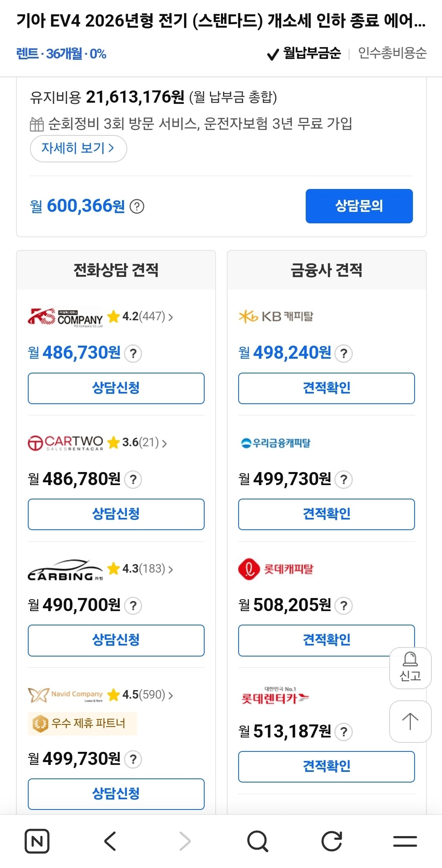
Task: Jump to top with the up-arrow button
Action: coord(410,722)
